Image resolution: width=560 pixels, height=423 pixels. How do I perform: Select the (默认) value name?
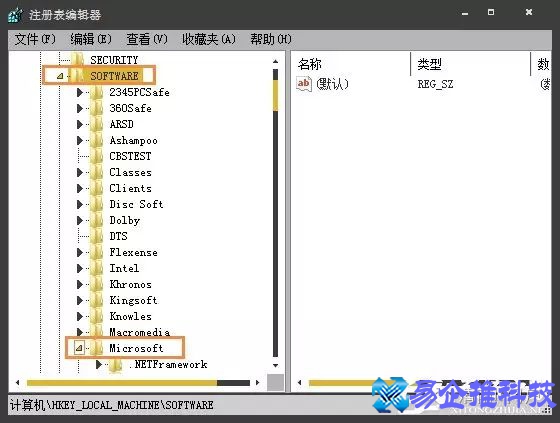(332, 84)
